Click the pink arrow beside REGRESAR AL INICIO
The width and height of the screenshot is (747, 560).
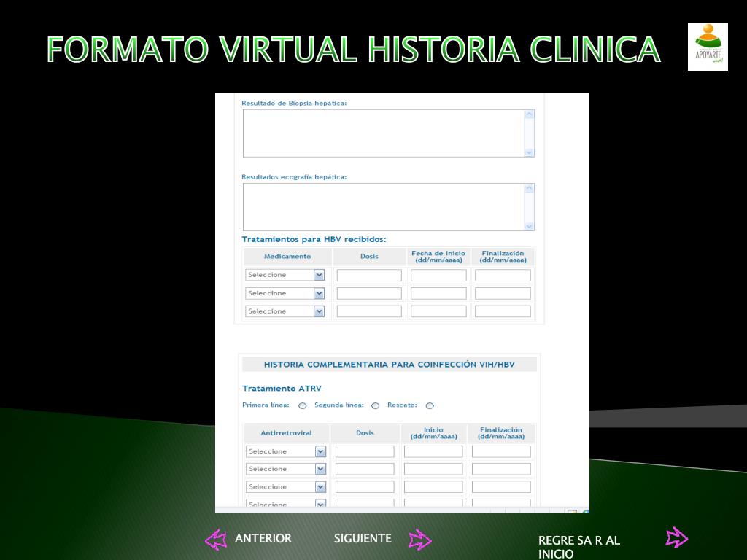click(677, 537)
